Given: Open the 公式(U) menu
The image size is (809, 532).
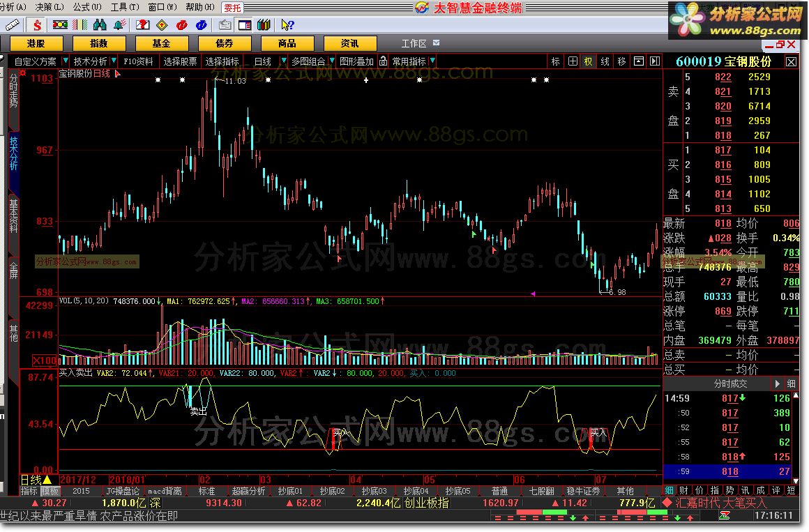Looking at the screenshot, I should click(x=87, y=7).
